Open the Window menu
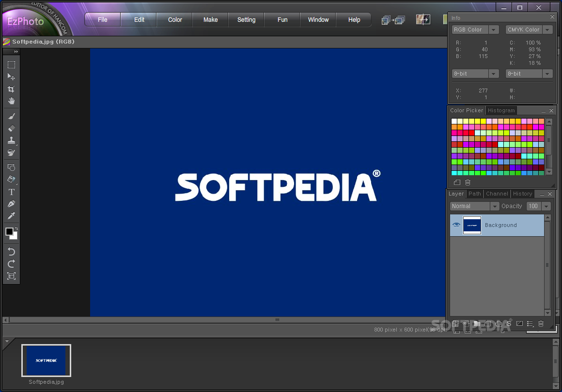562x392 pixels. 318,20
